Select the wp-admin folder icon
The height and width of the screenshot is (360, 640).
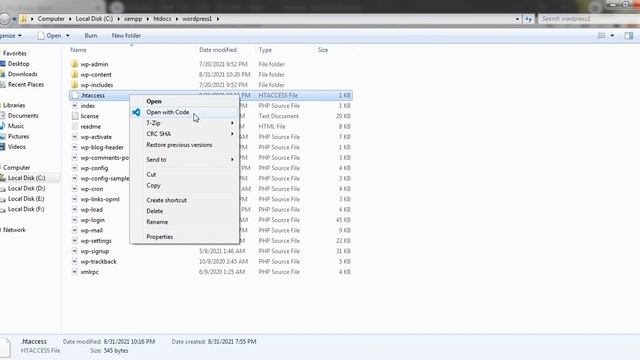tap(74, 64)
